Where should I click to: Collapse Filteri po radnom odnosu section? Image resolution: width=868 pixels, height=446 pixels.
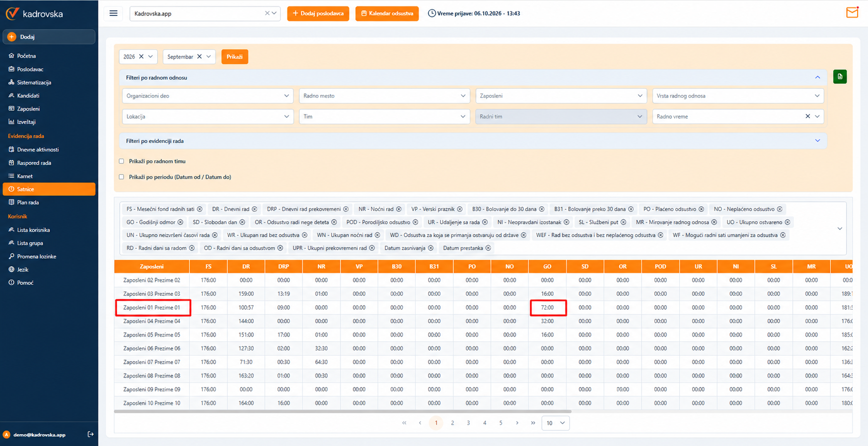(473, 77)
